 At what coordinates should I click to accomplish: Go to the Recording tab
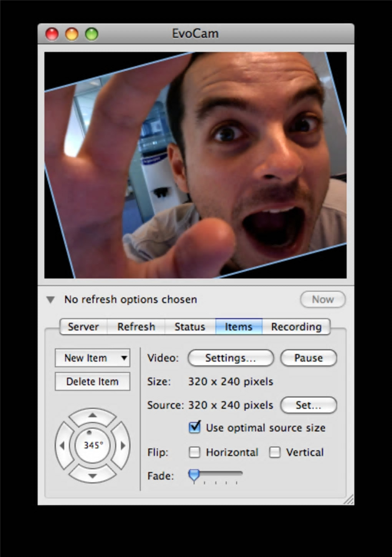296,327
